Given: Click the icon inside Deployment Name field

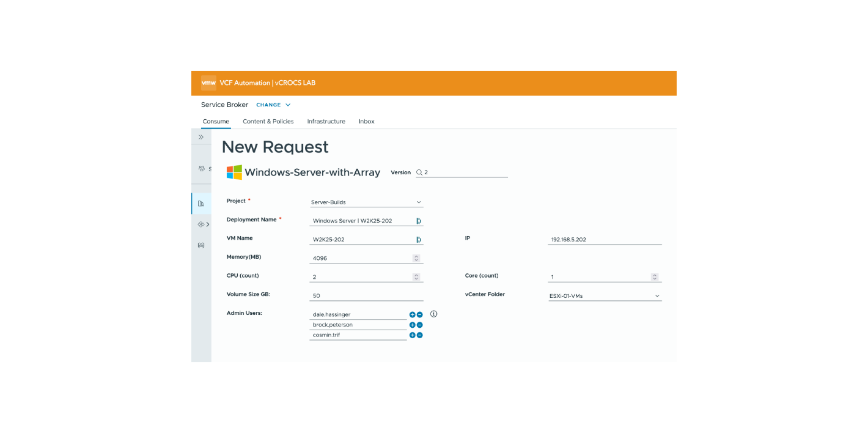Looking at the screenshot, I should (419, 221).
